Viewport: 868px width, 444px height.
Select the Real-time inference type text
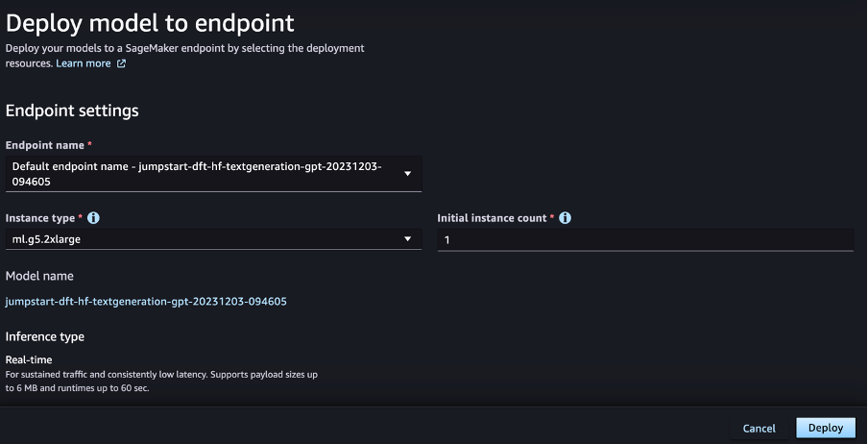tap(29, 359)
